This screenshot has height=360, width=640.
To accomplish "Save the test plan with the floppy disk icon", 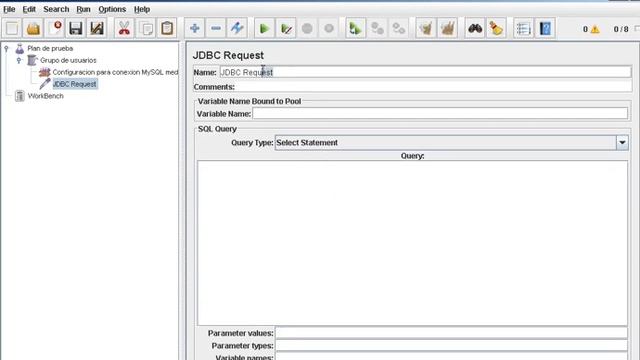I will tap(76, 28).
